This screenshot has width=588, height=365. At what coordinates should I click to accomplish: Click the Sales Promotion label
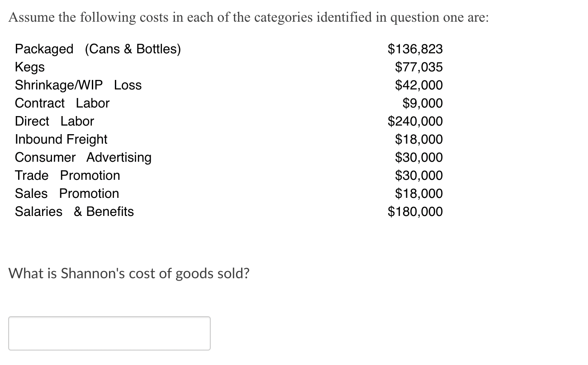point(67,193)
